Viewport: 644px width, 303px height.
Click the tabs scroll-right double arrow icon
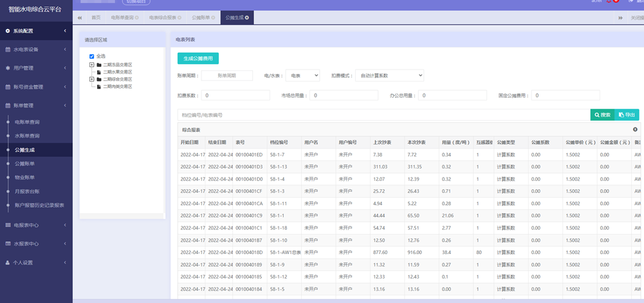coord(621,17)
